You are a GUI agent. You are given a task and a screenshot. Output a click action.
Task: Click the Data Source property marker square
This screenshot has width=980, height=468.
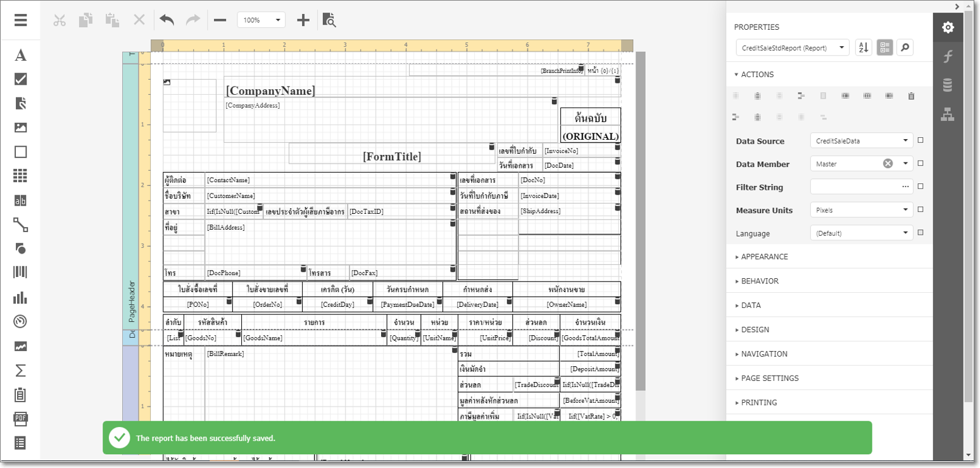920,140
